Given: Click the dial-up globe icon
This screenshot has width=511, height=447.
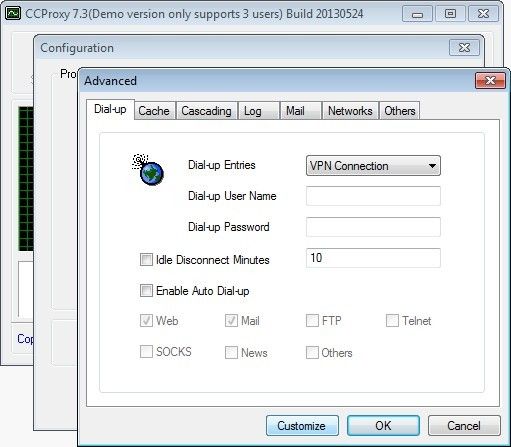Looking at the screenshot, I should pyautogui.click(x=148, y=169).
